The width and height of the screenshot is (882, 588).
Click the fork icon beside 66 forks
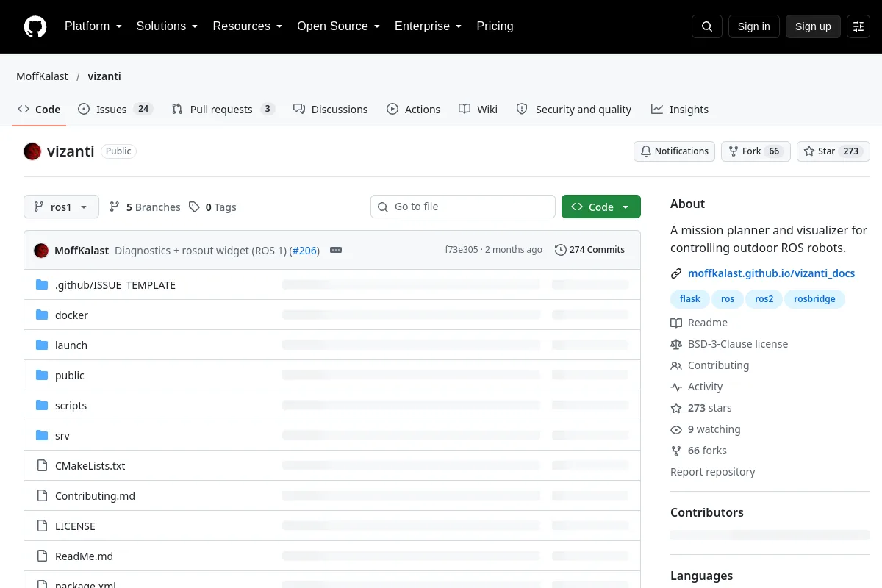676,451
